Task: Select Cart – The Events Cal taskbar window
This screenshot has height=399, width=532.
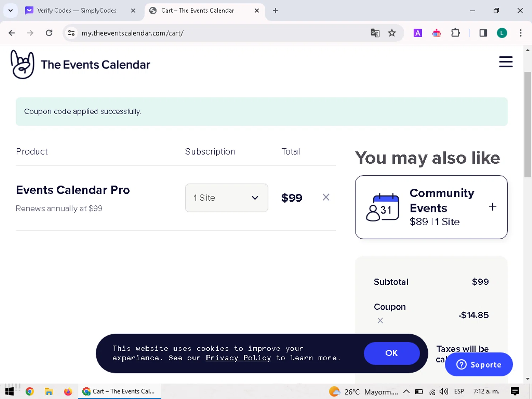Action: click(120, 391)
